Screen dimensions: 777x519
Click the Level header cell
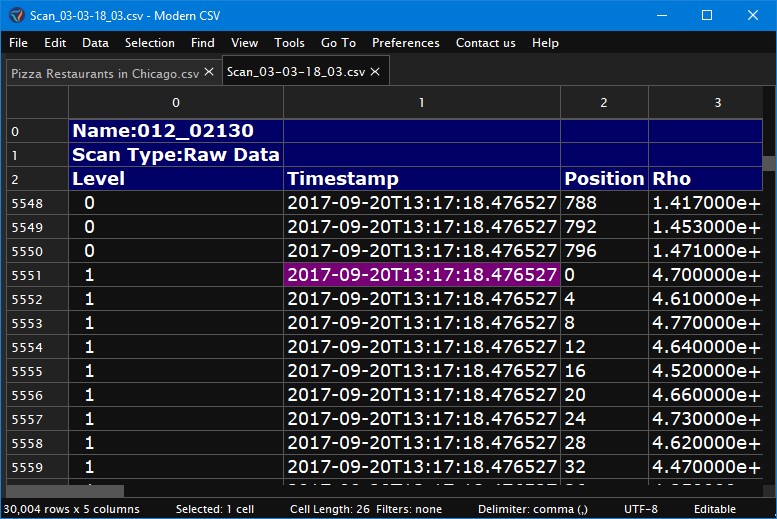[x=176, y=179]
